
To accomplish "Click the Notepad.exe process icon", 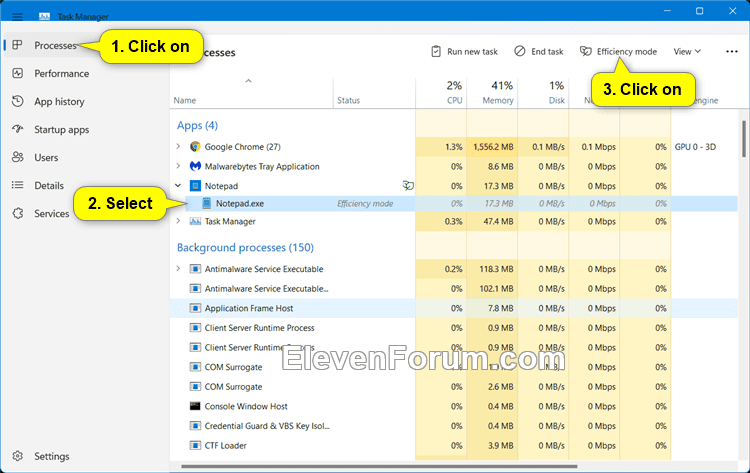I will pyautogui.click(x=206, y=203).
